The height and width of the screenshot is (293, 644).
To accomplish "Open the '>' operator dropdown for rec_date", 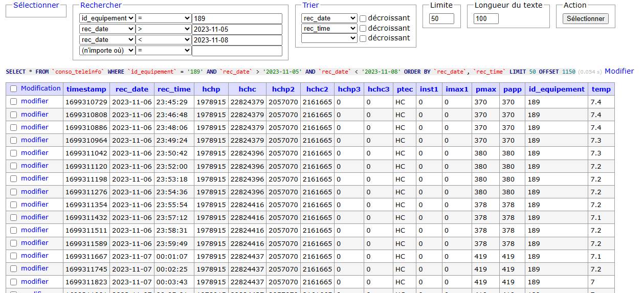I will click(164, 29).
